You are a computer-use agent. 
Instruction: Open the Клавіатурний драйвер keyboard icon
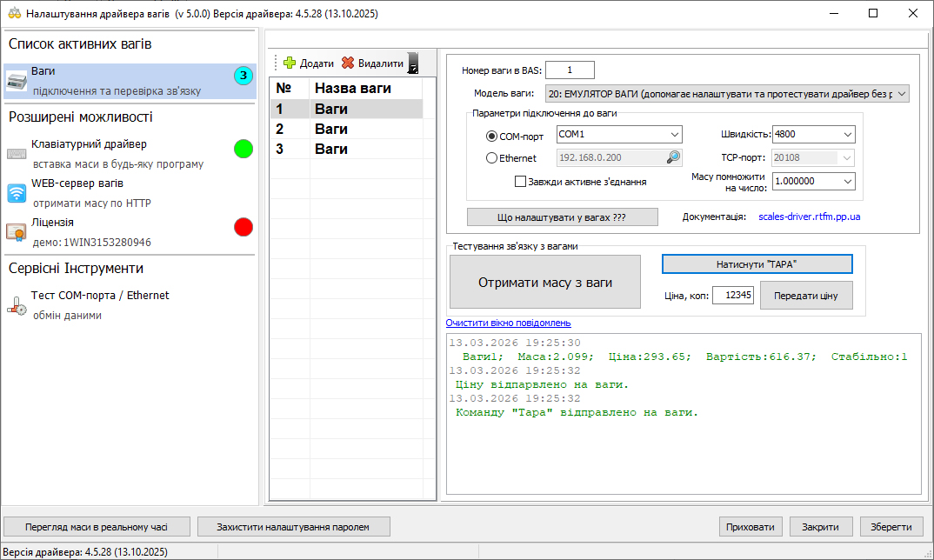click(x=17, y=154)
